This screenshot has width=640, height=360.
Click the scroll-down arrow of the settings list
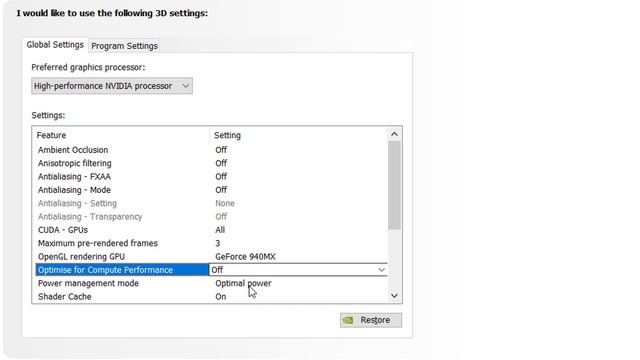tap(394, 296)
